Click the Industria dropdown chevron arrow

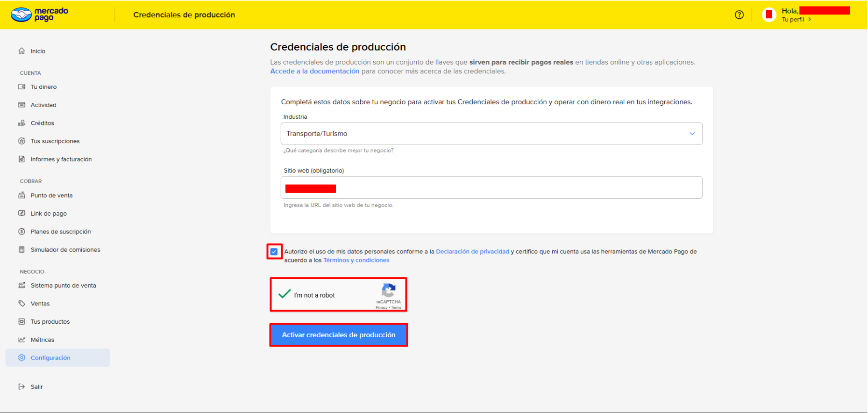pos(692,134)
